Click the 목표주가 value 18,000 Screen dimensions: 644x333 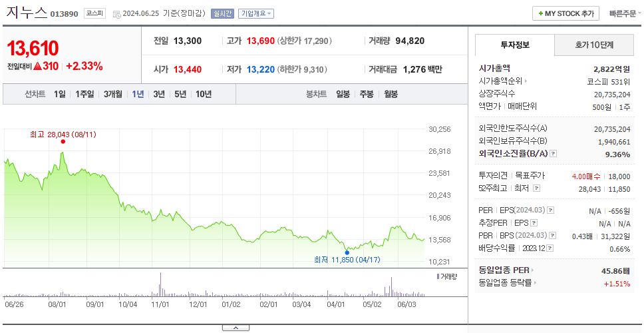coord(619,176)
